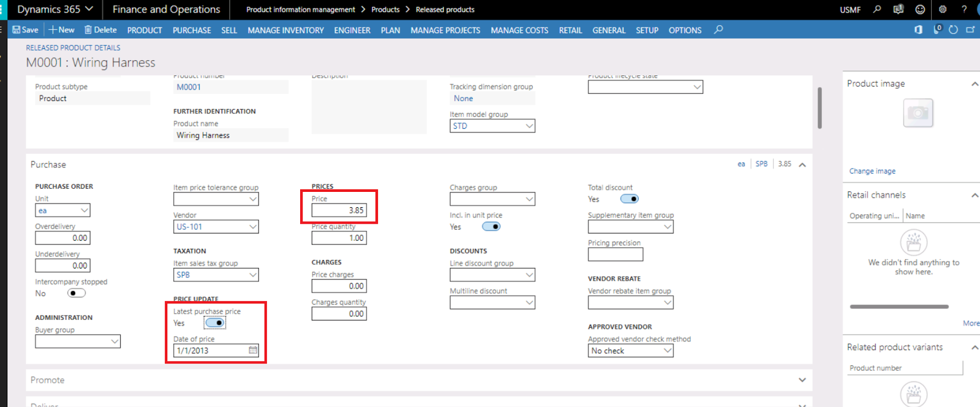Click the More link in Retail channels
This screenshot has height=407, width=980.
(x=971, y=323)
